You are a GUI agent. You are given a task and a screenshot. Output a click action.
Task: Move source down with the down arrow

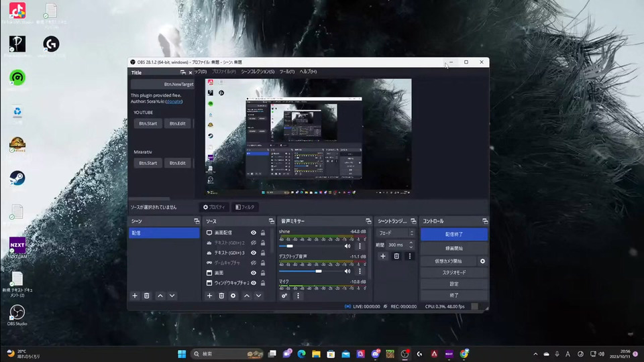[258, 296]
